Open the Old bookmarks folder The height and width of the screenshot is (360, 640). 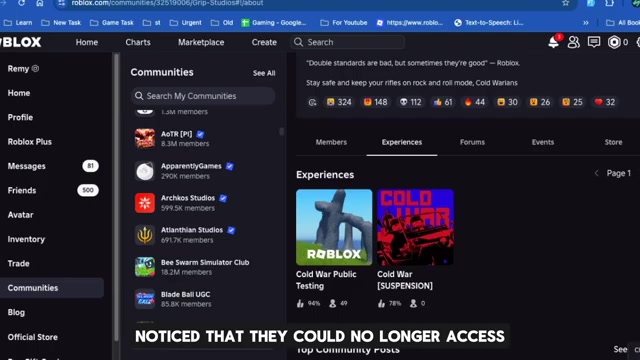click(x=222, y=23)
